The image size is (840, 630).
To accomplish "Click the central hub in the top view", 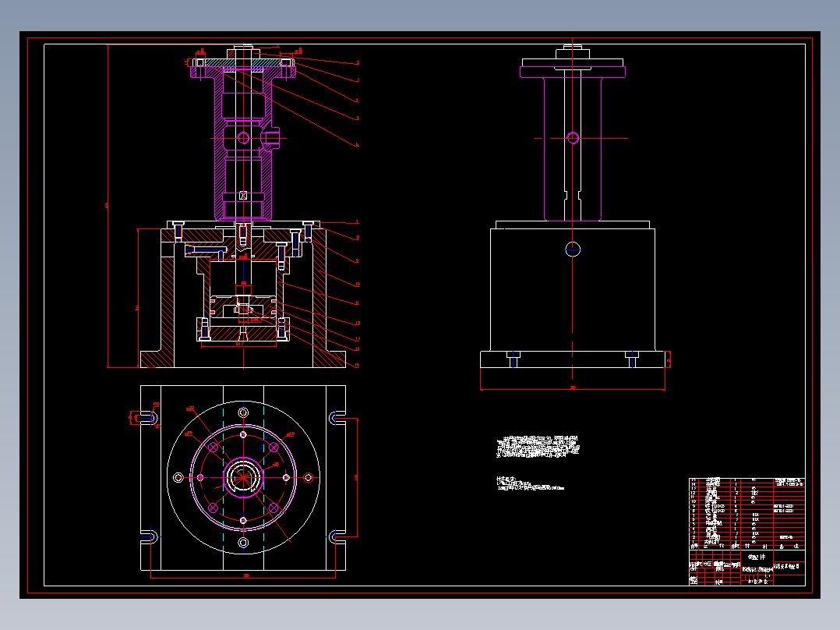I will point(243,476).
